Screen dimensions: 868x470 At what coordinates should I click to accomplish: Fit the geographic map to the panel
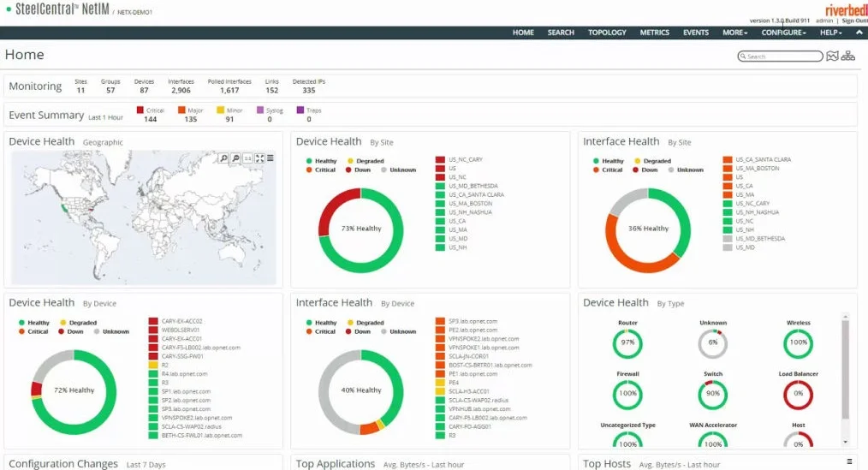[x=259, y=158]
